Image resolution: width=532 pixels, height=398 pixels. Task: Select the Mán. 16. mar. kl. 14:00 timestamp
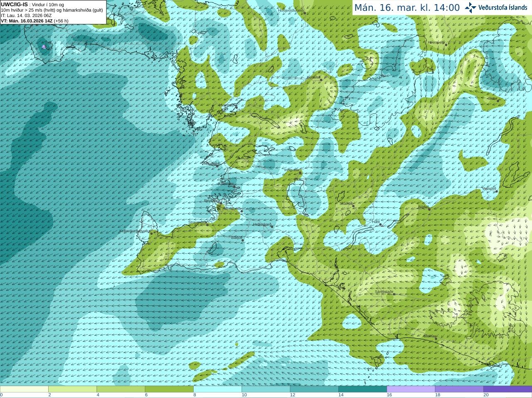pyautogui.click(x=407, y=7)
